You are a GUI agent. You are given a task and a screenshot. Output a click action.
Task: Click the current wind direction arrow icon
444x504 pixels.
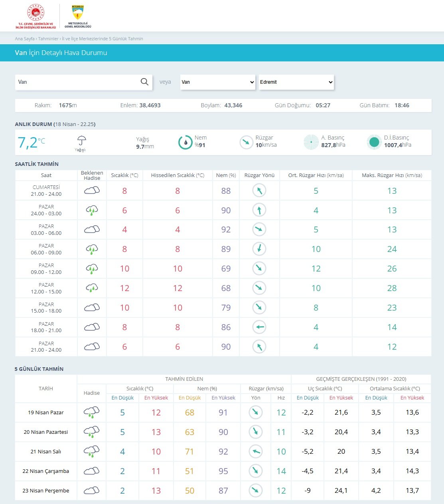point(246,142)
